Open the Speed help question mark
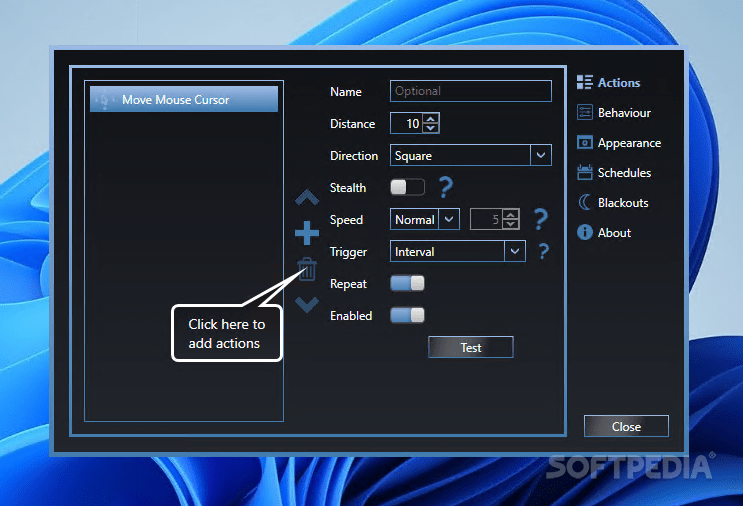743x506 pixels. (541, 219)
